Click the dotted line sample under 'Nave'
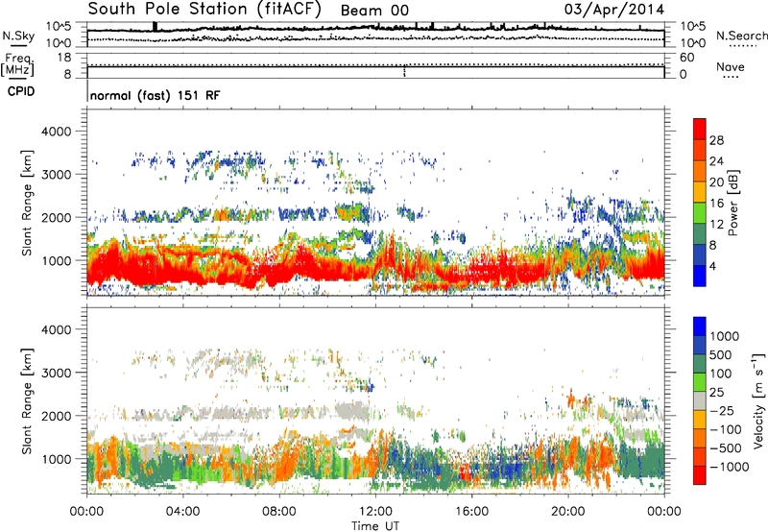Image resolution: width=768 pixels, height=532 pixels. click(x=731, y=78)
